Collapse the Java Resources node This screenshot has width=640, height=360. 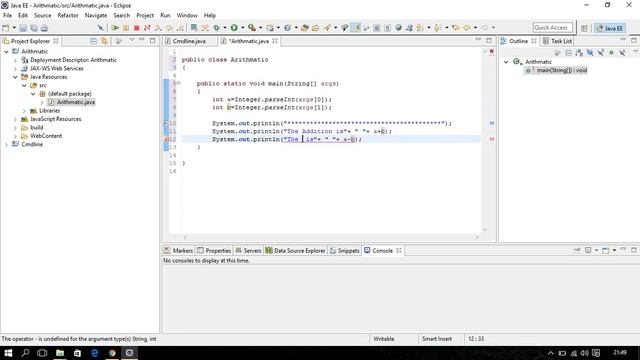click(16, 77)
